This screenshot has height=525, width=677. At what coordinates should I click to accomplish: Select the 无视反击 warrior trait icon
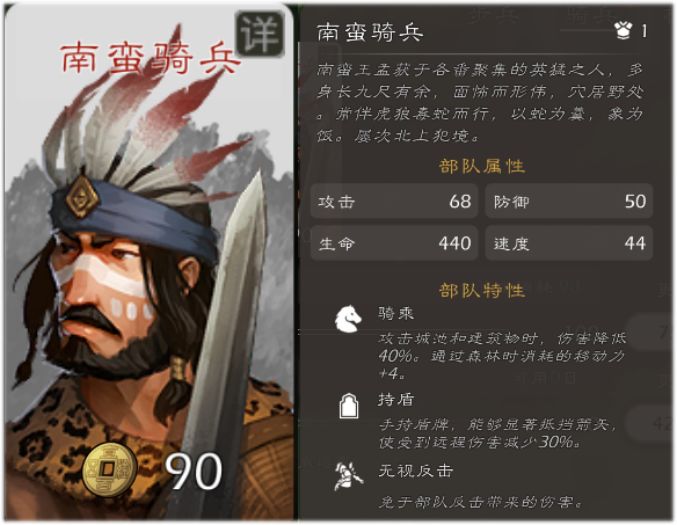click(x=348, y=476)
